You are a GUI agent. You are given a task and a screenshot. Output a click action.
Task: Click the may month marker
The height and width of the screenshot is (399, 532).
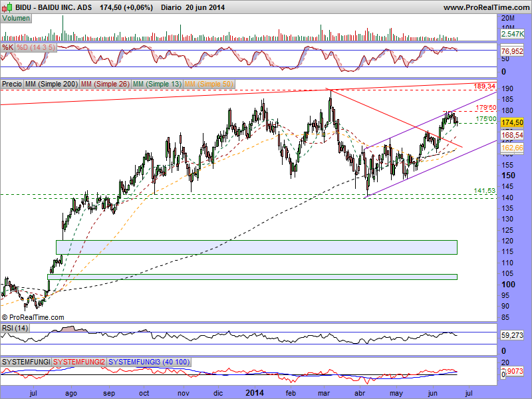396,394
